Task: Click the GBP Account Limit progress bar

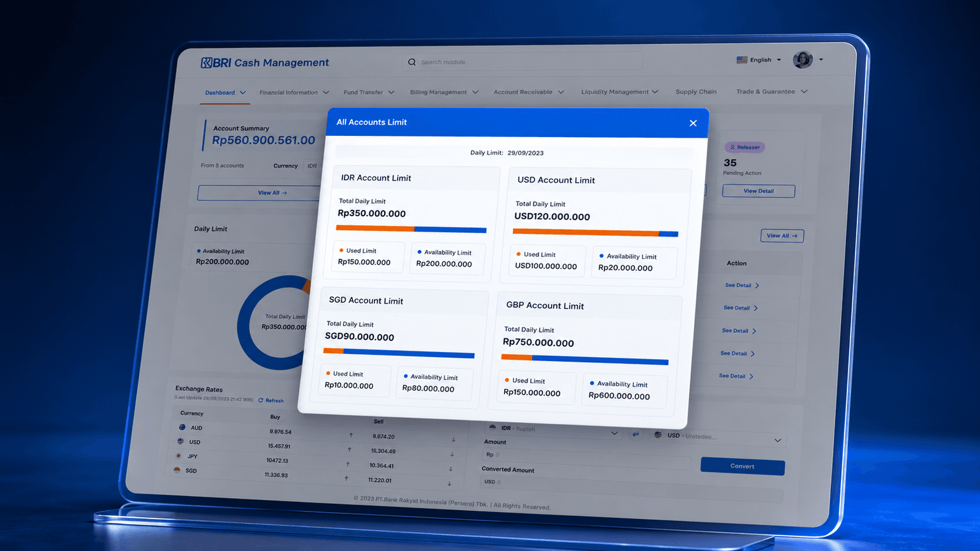Action: [x=584, y=360]
